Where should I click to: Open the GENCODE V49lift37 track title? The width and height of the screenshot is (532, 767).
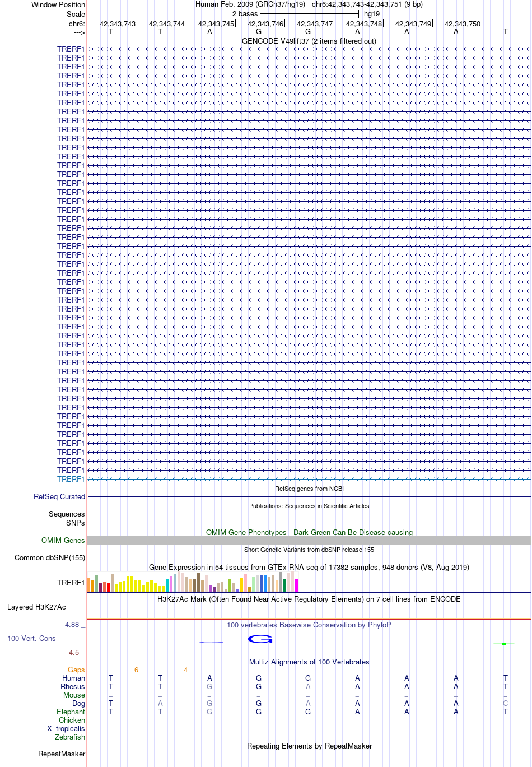(x=309, y=41)
